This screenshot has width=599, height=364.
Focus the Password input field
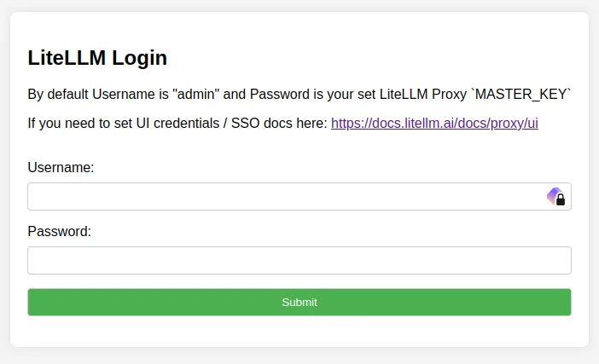299,260
